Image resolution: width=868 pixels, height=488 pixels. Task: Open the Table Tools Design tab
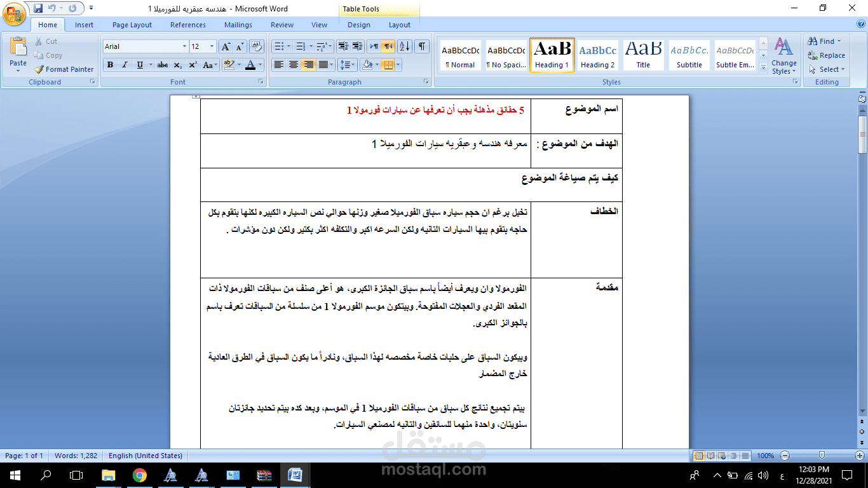[359, 25]
